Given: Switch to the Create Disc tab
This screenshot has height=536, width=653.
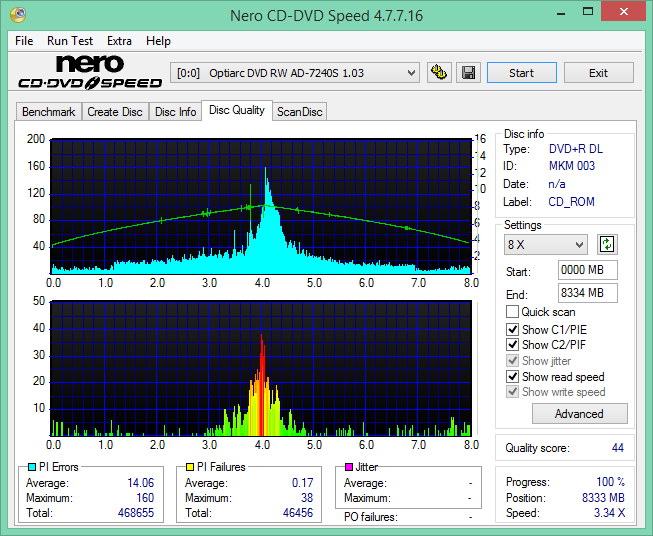Looking at the screenshot, I should 115,112.
